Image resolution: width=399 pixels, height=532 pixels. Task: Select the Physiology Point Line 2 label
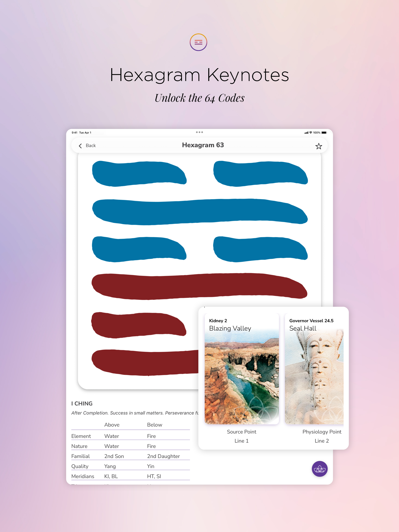click(322, 436)
